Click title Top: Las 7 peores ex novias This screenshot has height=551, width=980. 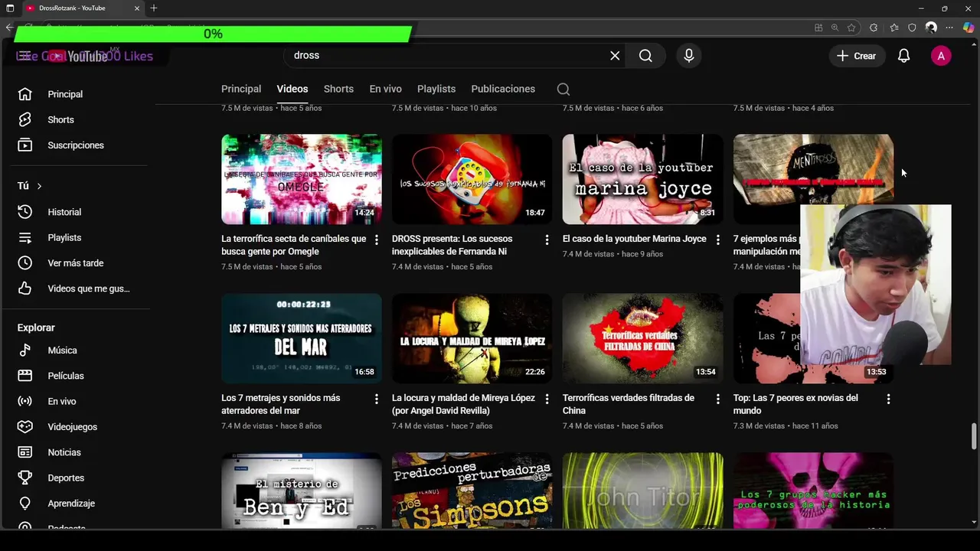click(795, 404)
